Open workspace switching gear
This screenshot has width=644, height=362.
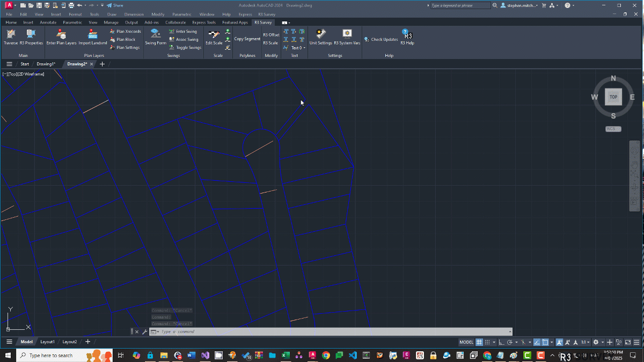pos(596,342)
